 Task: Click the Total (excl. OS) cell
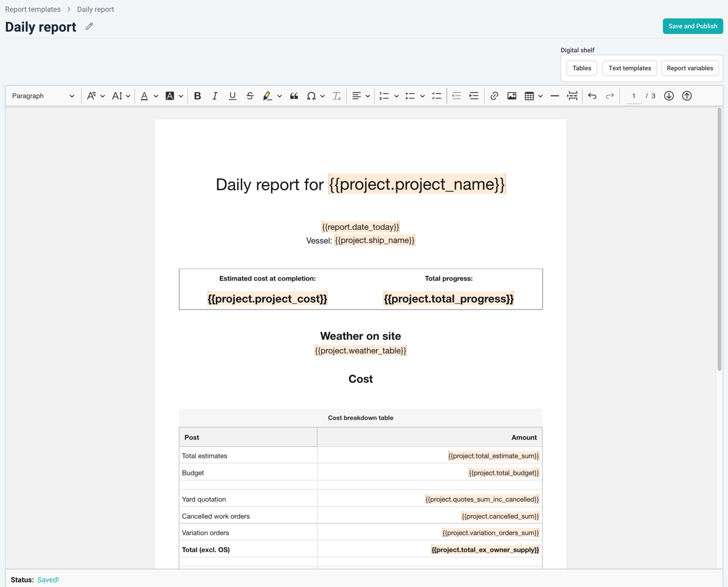click(x=248, y=549)
